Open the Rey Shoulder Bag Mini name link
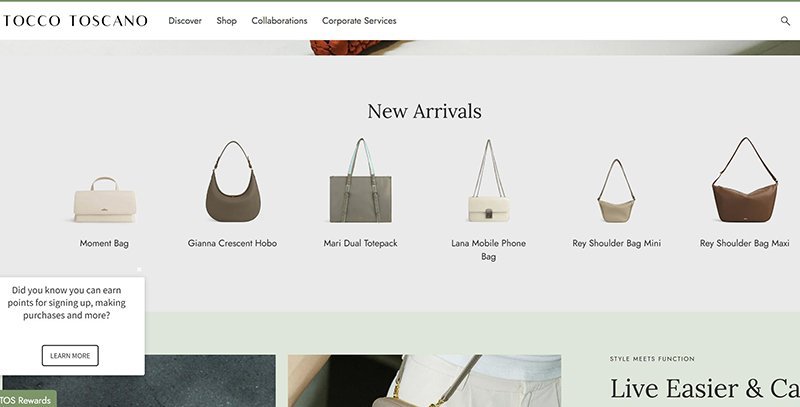Screen dimensions: 800x407 pos(616,243)
